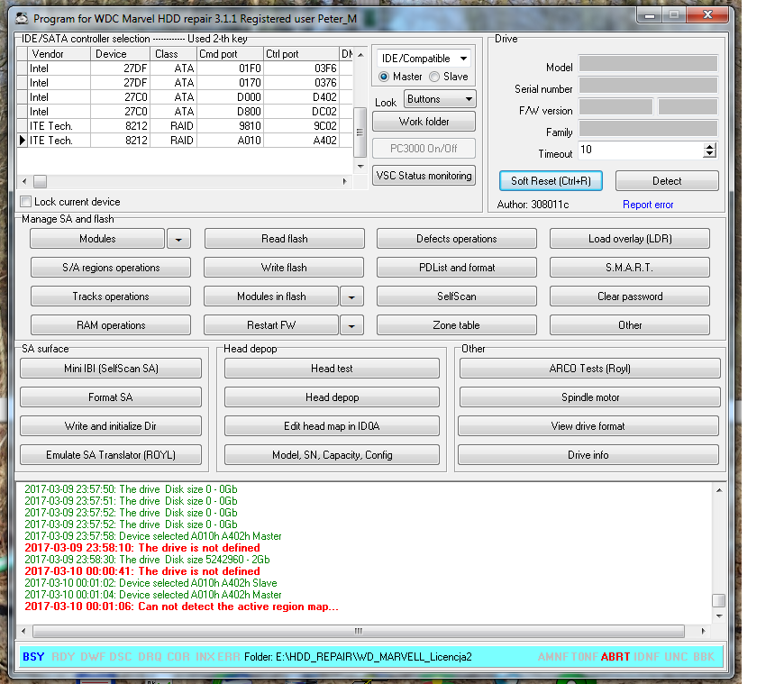Screen dimensions: 784x684
Task: Click VSC Status monitoring button
Action: (x=424, y=176)
